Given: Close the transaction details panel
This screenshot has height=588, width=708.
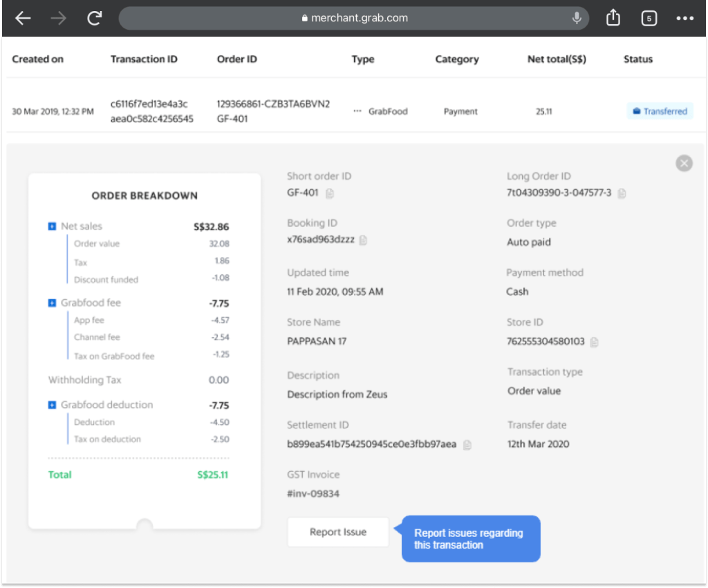Looking at the screenshot, I should pos(684,163).
